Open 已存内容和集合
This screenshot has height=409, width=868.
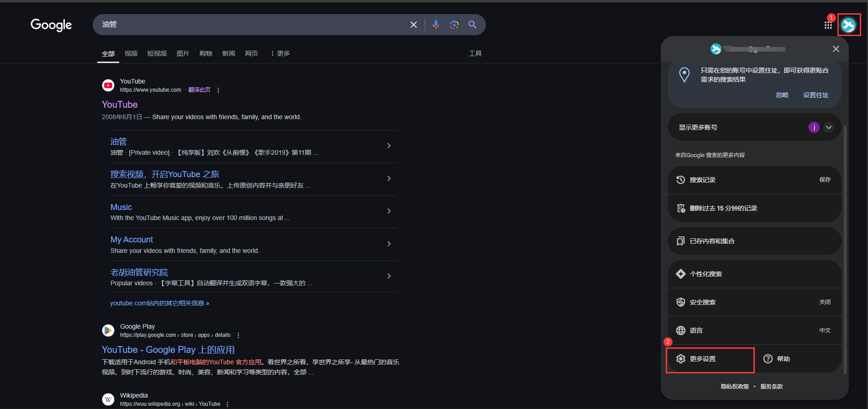(x=755, y=241)
